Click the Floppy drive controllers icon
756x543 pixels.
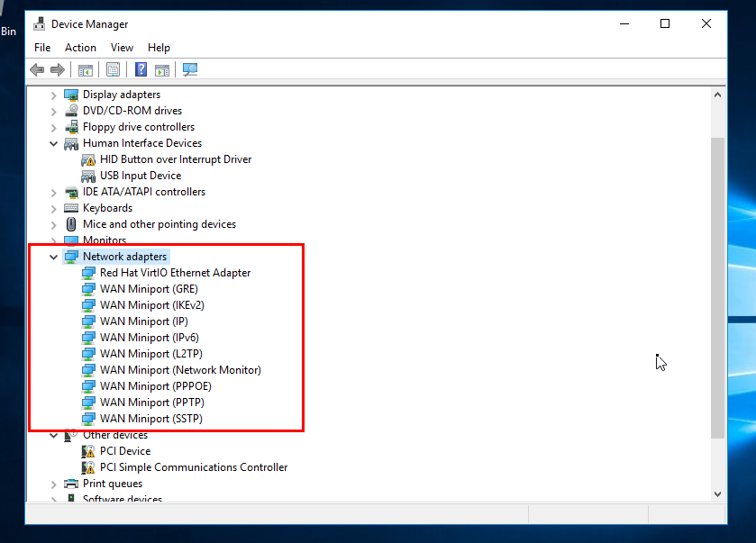[x=71, y=127]
